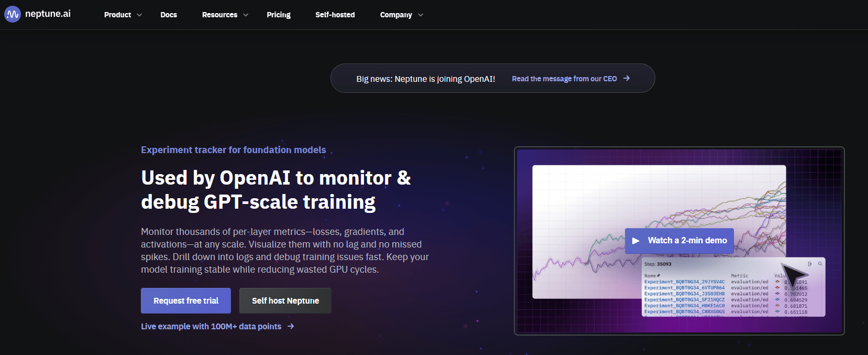Screen dimensions: 868x355
Task: Expand the Resources dropdown chevron
Action: point(246,15)
